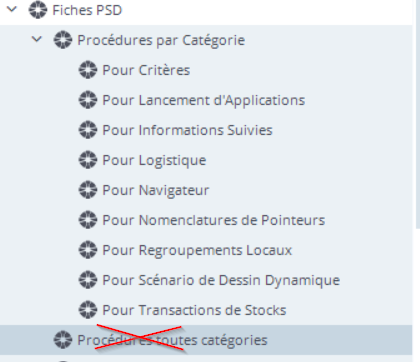This screenshot has height=362, width=420.
Task: Open Pour Regroupements Locaux
Action: [197, 250]
